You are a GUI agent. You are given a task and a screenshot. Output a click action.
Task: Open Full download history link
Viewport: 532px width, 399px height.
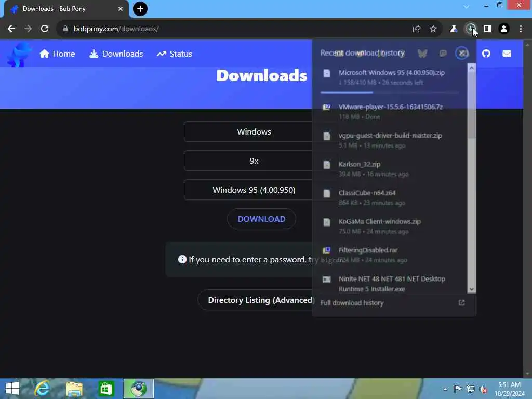click(352, 303)
